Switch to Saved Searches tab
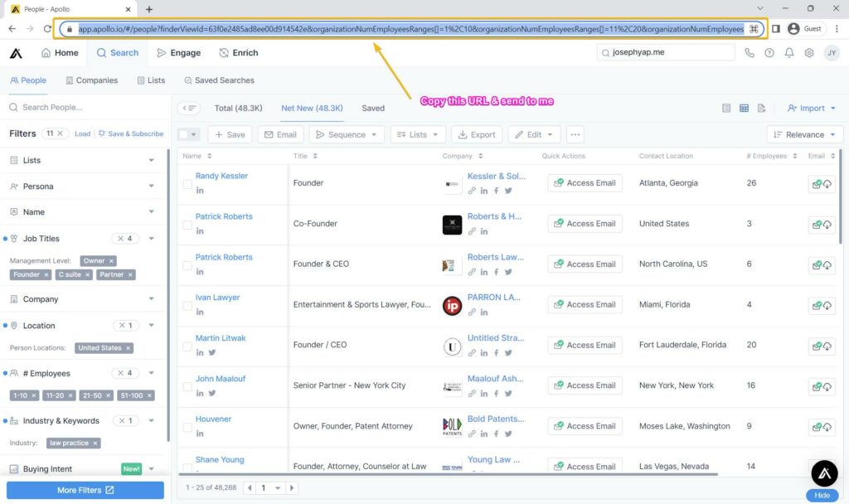Viewport: 849px width, 504px height. coord(219,80)
